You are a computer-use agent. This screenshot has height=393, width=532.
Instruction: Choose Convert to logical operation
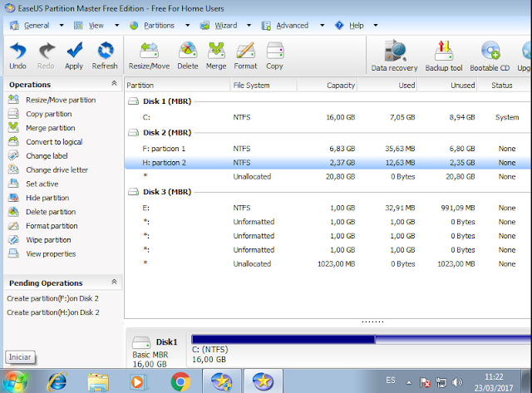pyautogui.click(x=46, y=142)
